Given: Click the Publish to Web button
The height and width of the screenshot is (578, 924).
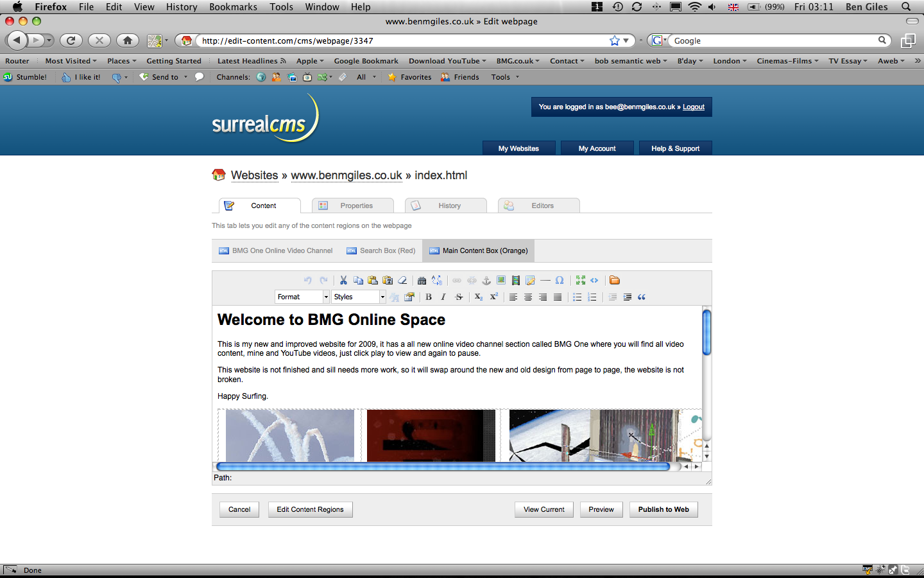Looking at the screenshot, I should pos(663,509).
